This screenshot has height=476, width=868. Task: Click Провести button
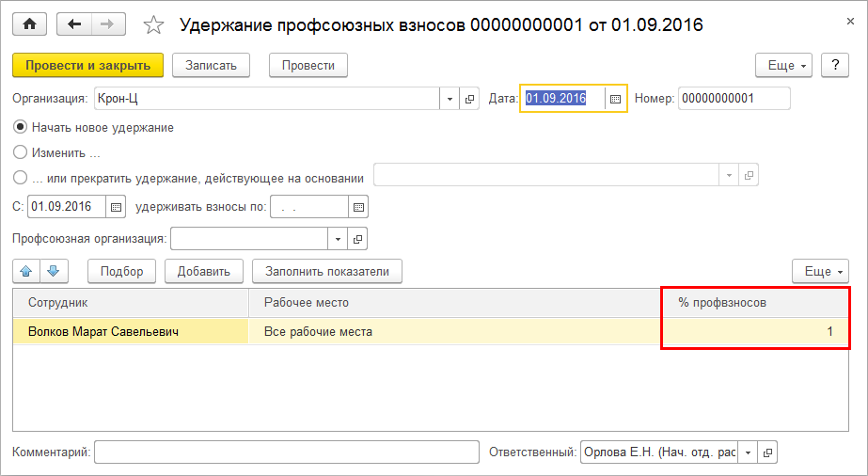click(x=308, y=65)
